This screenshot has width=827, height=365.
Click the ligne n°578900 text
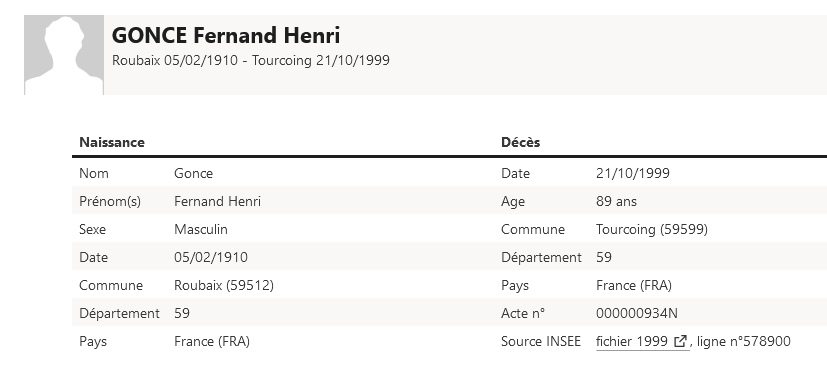(x=744, y=341)
